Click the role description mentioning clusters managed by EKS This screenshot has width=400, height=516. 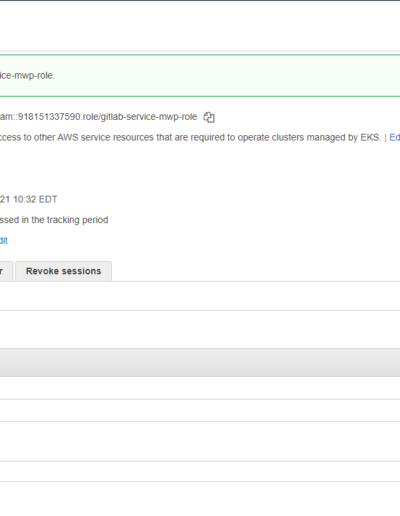click(x=191, y=137)
